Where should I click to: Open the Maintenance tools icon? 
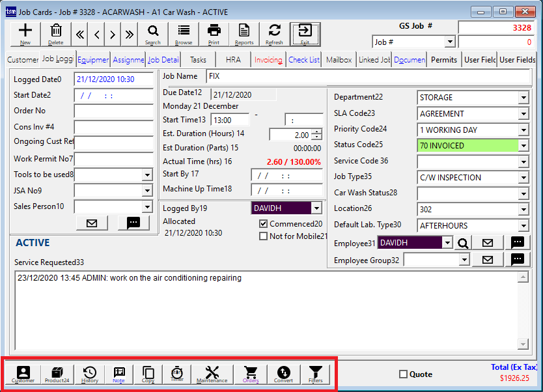click(212, 374)
